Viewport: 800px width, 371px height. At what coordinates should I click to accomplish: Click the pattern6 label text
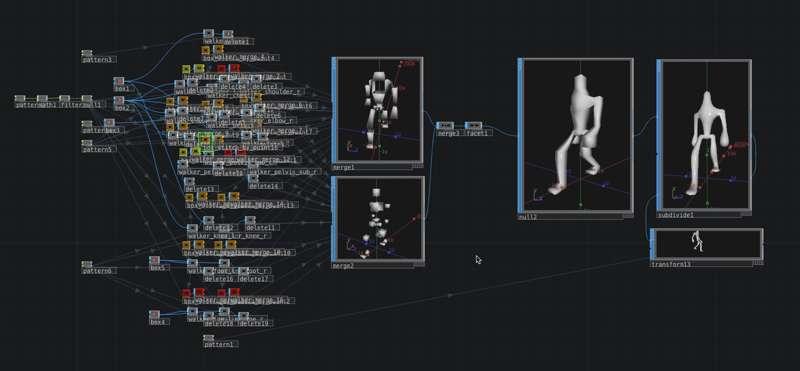tap(98, 271)
